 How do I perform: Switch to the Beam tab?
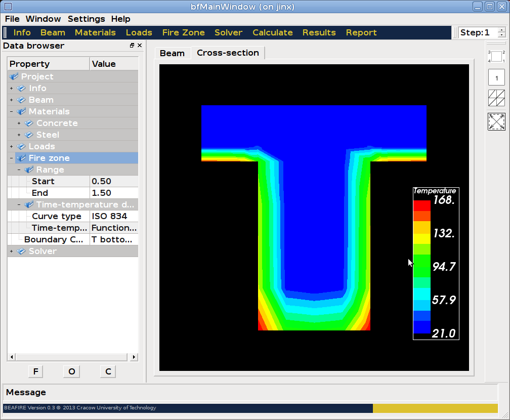click(172, 53)
